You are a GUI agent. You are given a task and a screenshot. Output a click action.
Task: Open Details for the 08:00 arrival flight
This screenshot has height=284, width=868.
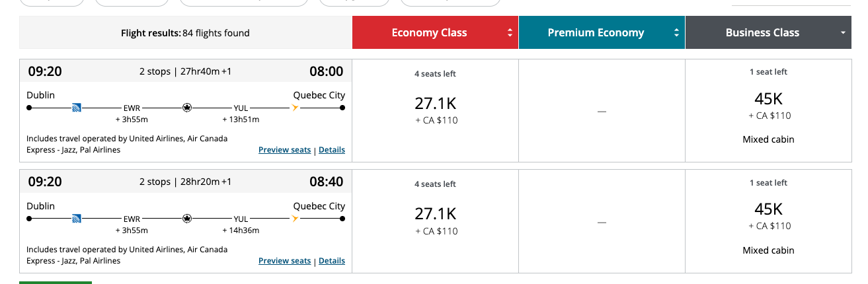pos(332,150)
